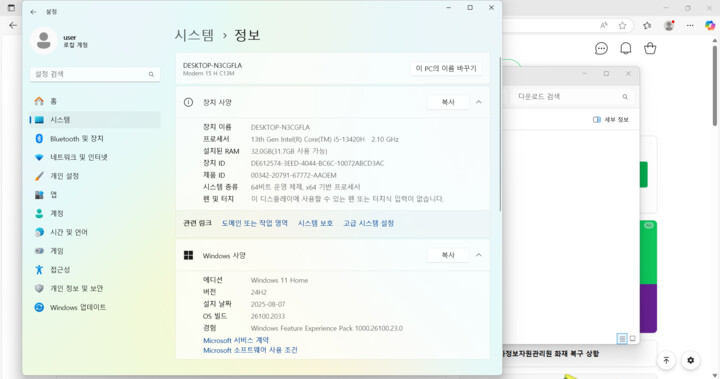Open the user account profile picture
Image resolution: width=720 pixels, height=379 pixels.
pyautogui.click(x=44, y=40)
